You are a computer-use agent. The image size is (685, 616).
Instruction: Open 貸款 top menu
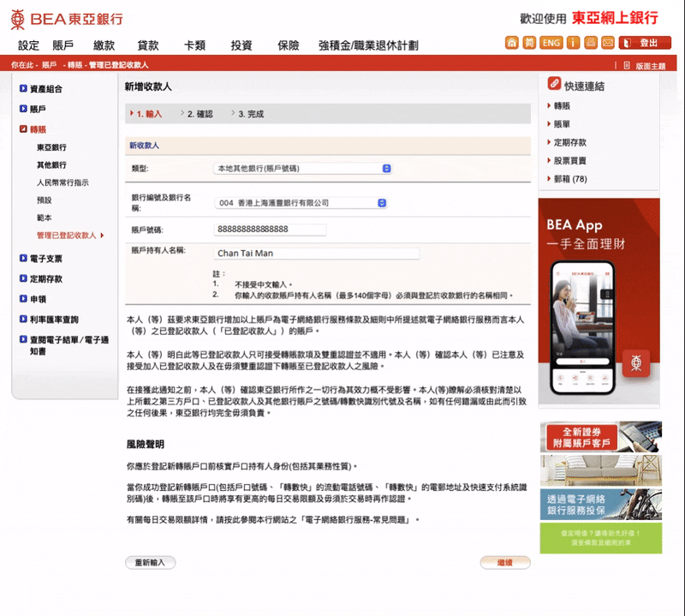click(x=147, y=45)
